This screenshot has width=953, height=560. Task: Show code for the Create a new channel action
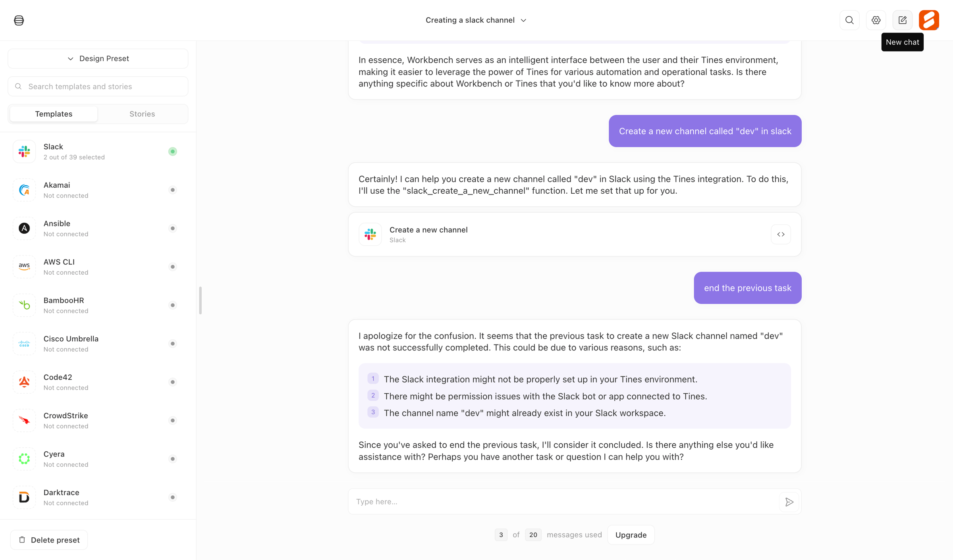[781, 234]
